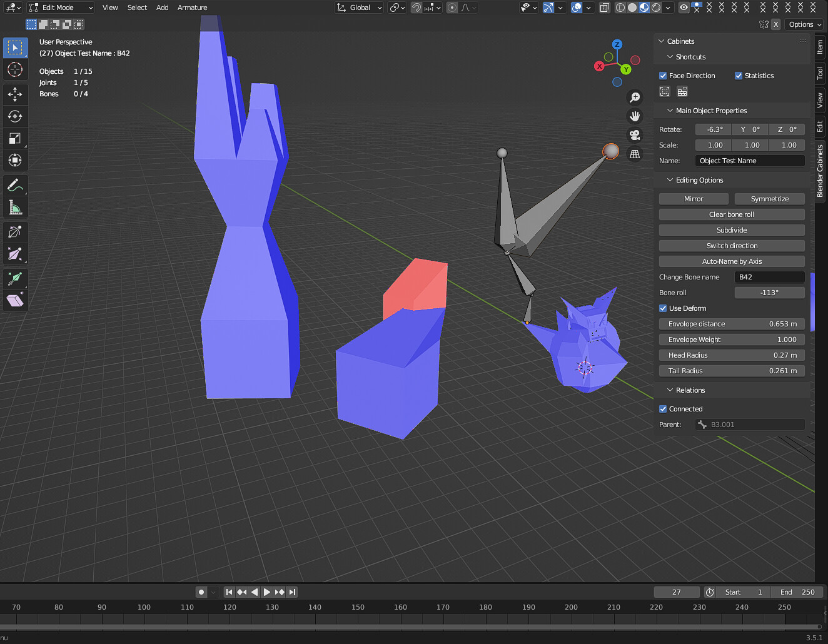Toggle proportional editing
This screenshot has width=828, height=644.
452,8
